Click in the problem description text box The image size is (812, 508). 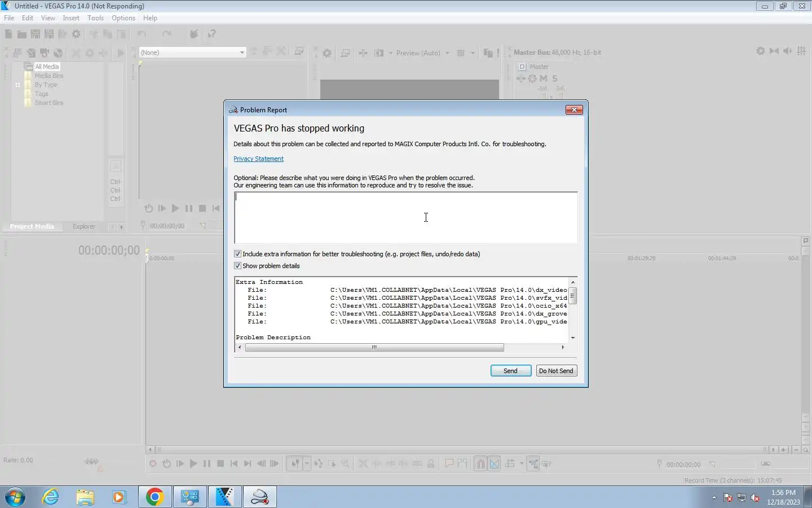tap(406, 217)
